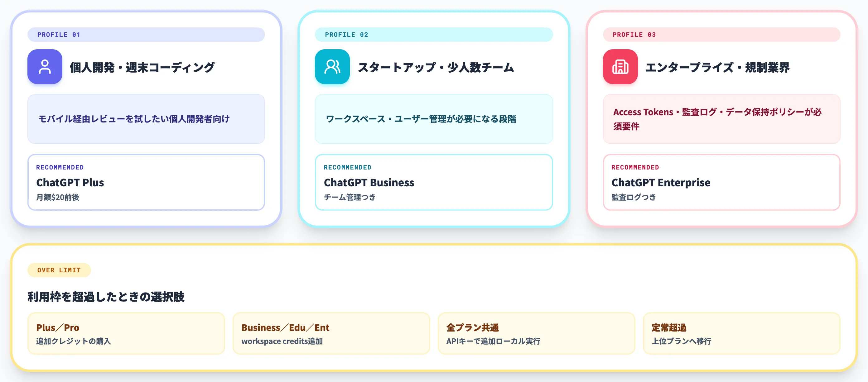Viewport: 868px width, 382px height.
Task: Click the team users icon for スタートアップ
Action: click(332, 67)
